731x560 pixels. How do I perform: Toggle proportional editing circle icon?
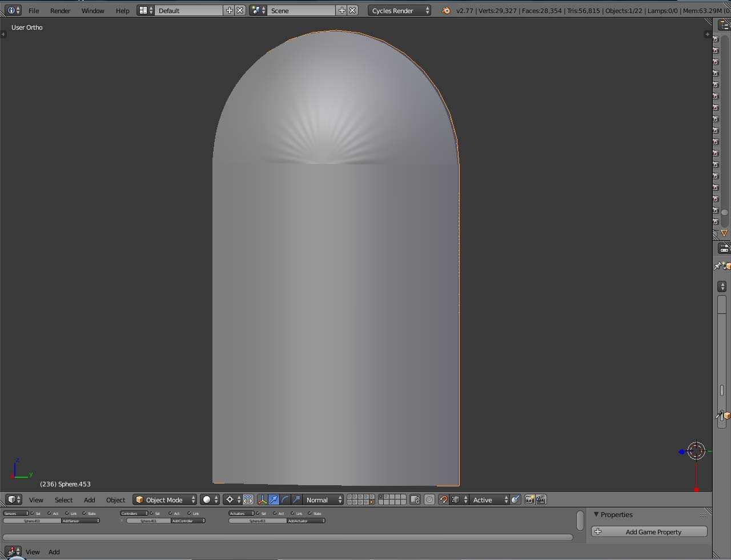(x=429, y=499)
